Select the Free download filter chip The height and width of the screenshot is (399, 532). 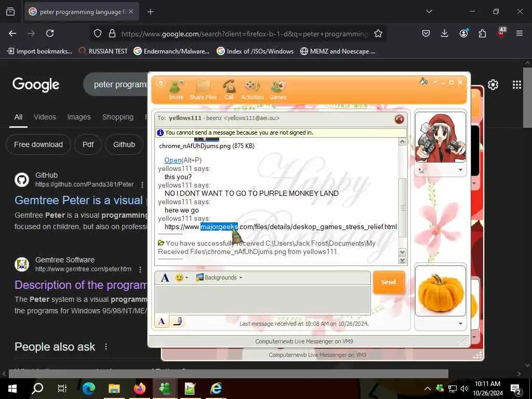pyautogui.click(x=38, y=144)
